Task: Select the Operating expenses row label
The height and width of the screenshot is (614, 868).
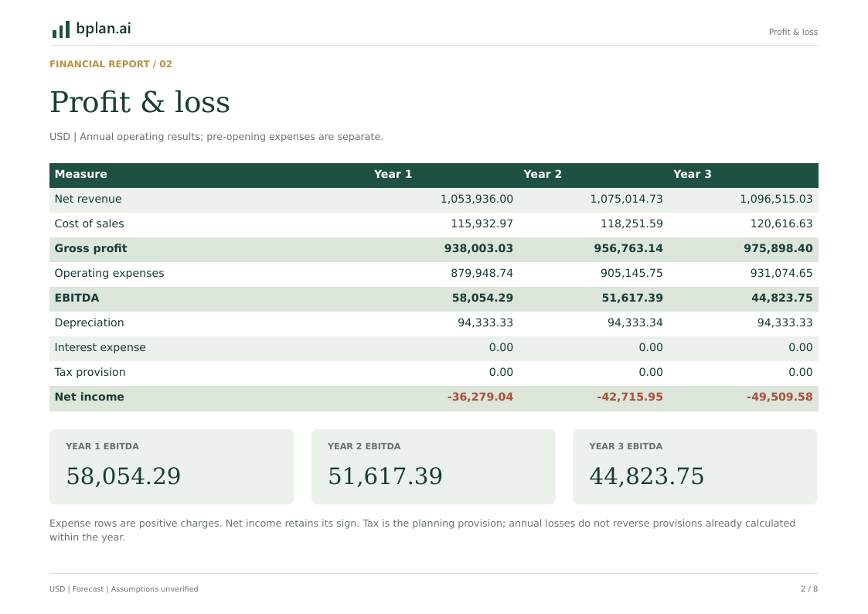Action: point(109,274)
